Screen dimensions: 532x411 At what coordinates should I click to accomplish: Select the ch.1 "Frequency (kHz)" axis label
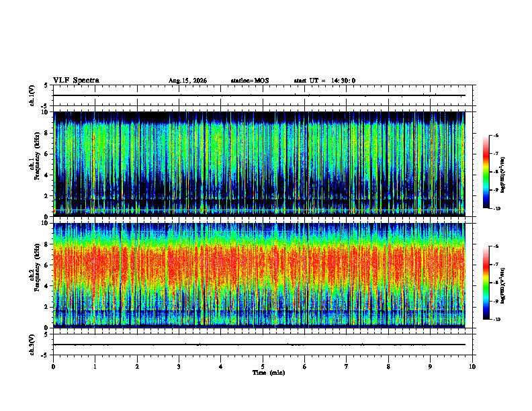pos(37,156)
